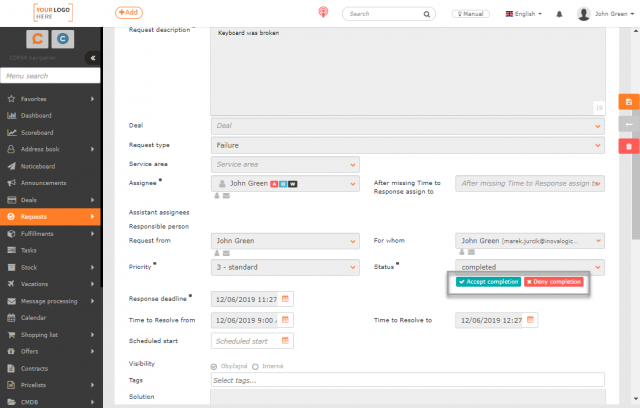Open Scoreboard in the sidebar

[51, 133]
